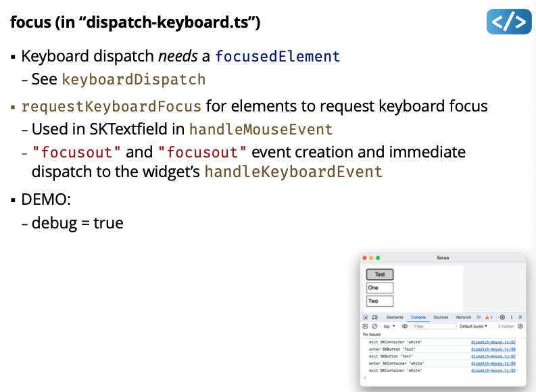Click the Test button in focus demo
The image size is (536, 392).
[x=380, y=274]
